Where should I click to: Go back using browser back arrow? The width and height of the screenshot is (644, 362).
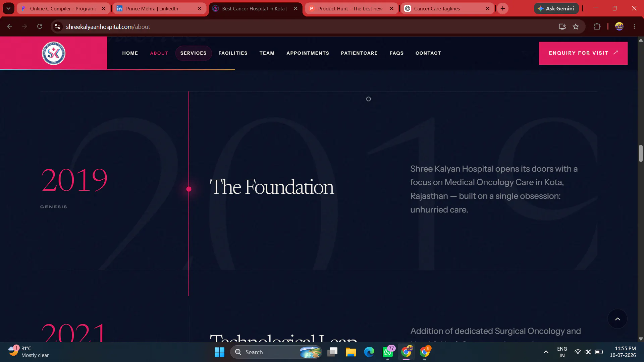[x=9, y=26]
